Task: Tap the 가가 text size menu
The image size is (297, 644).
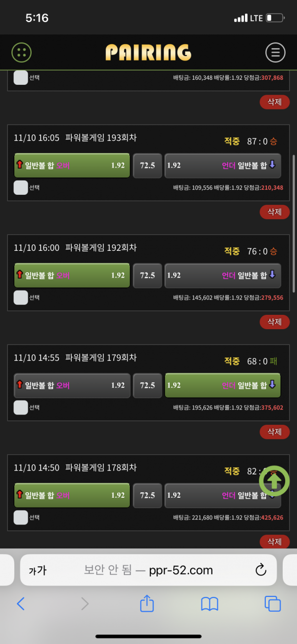Action: coord(38,570)
